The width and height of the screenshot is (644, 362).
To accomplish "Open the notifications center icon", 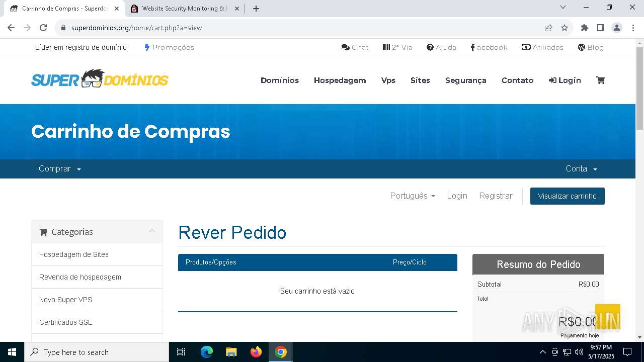I will click(x=627, y=352).
